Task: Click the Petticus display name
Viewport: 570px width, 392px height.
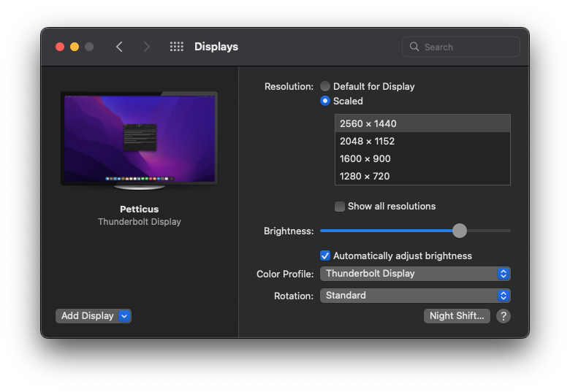Action: click(140, 210)
